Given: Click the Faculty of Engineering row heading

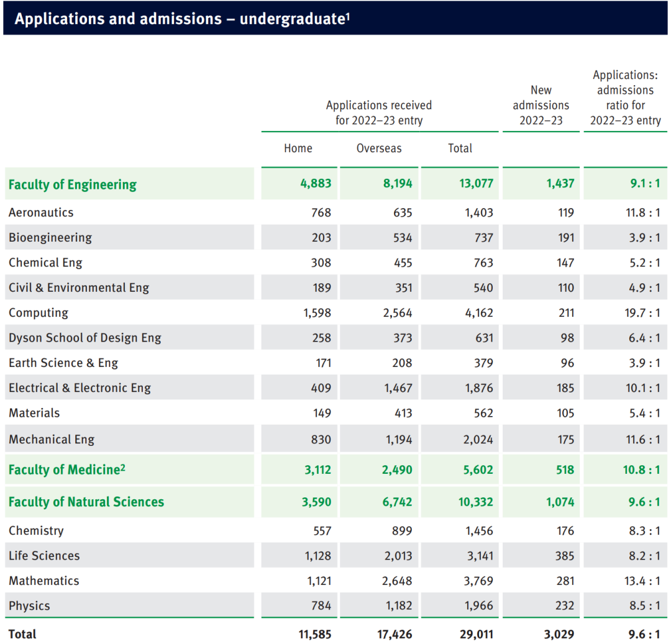Looking at the screenshot, I should [73, 184].
